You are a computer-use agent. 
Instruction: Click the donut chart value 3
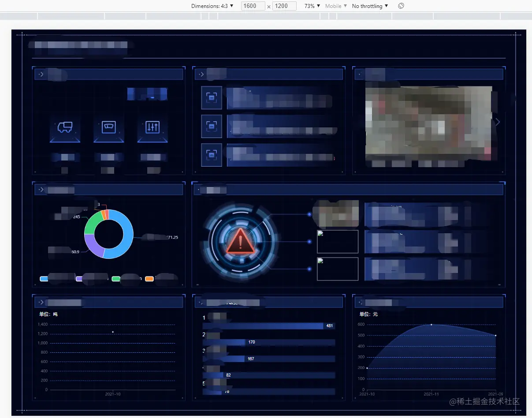99,205
